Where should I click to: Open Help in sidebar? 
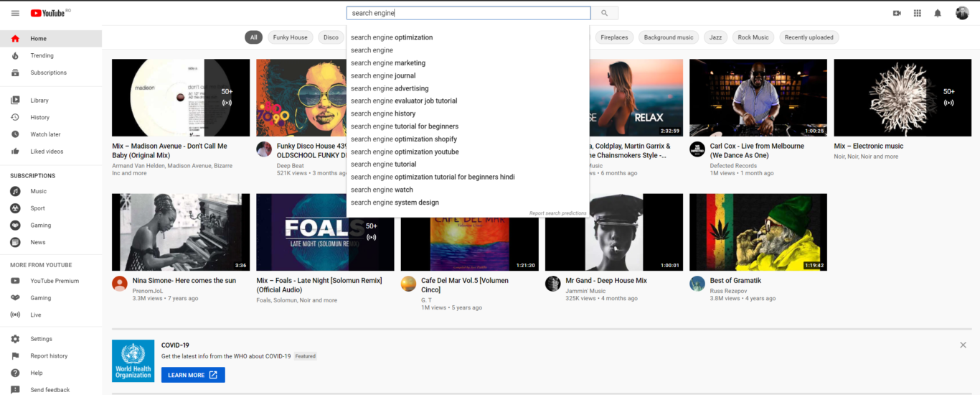click(51, 373)
